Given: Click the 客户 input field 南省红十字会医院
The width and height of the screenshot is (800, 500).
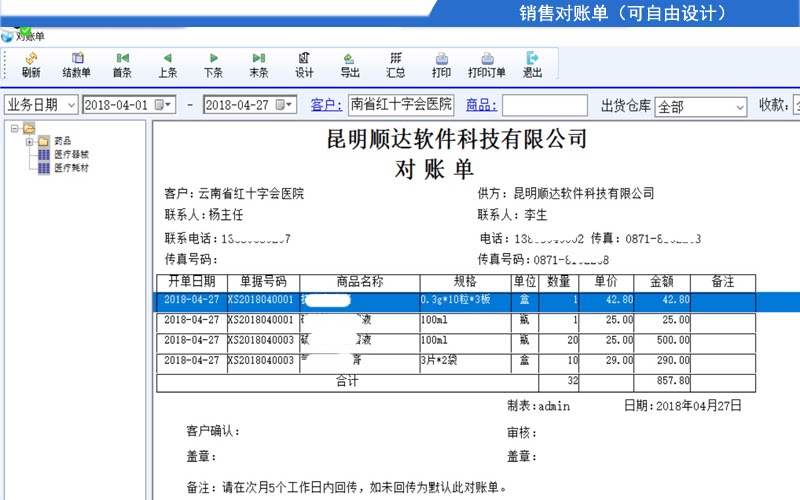Looking at the screenshot, I should point(401,105).
